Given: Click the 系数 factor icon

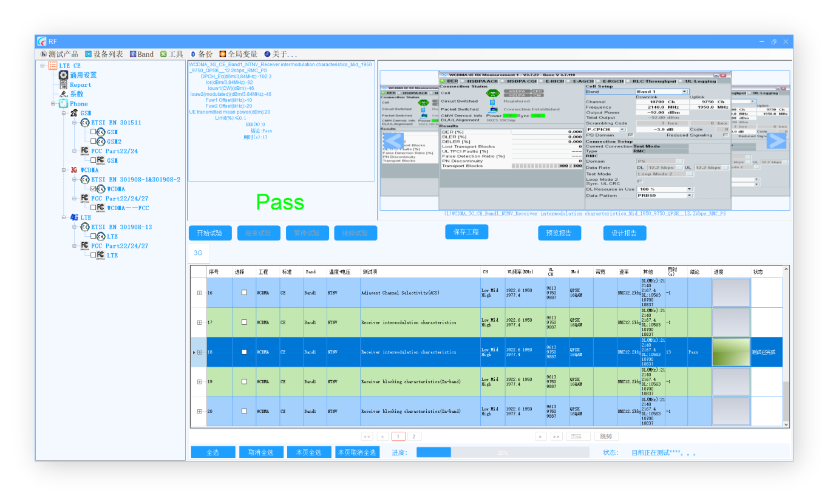Looking at the screenshot, I should coord(63,94).
